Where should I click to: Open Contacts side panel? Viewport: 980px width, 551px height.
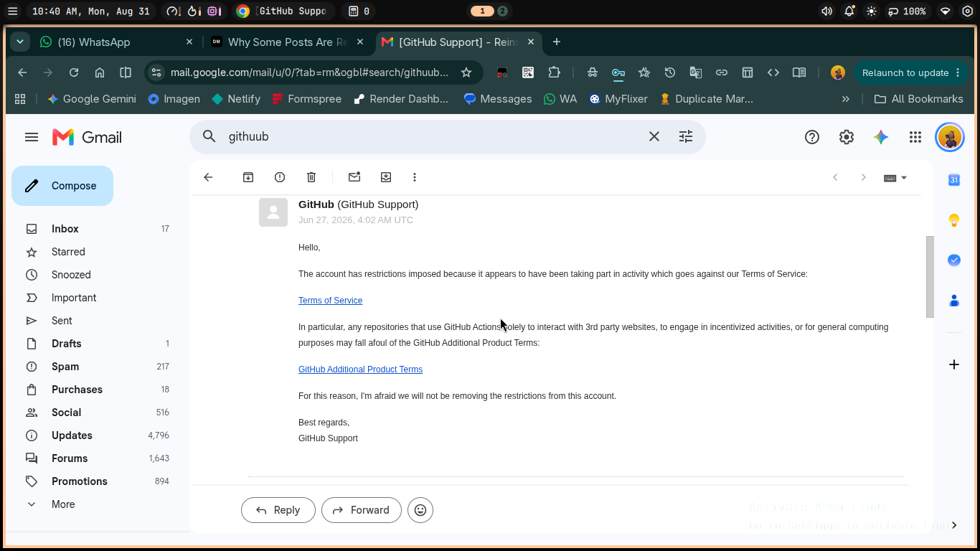coord(954,301)
